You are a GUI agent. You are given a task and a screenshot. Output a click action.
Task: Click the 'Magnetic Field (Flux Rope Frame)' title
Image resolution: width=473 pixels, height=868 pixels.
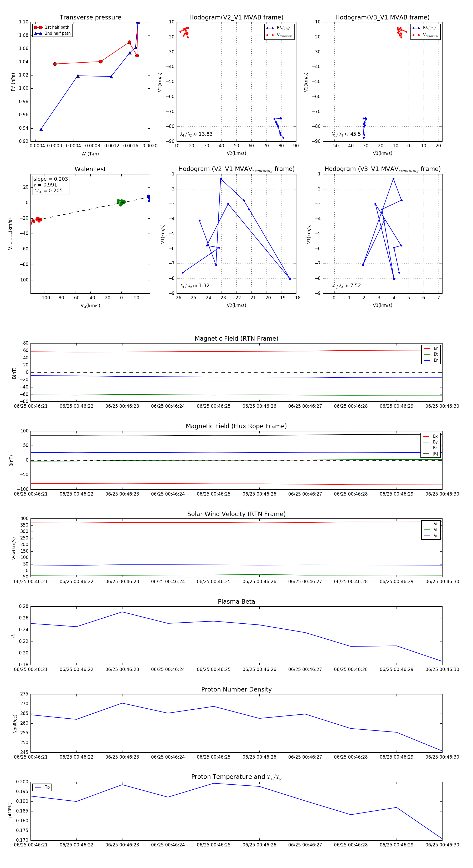click(236, 426)
